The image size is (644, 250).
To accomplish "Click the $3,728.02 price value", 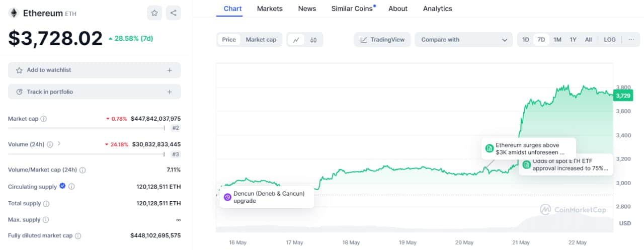I will point(55,39).
